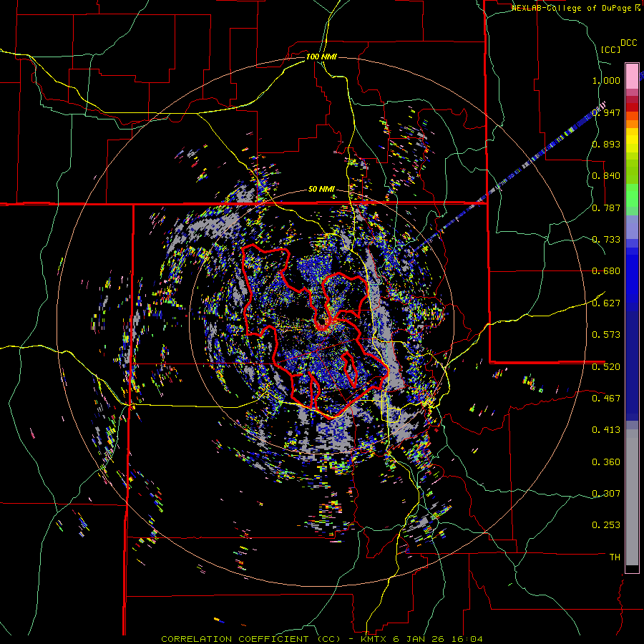Pick the pink top color bar segment
644x644 pixels.
(x=632, y=76)
